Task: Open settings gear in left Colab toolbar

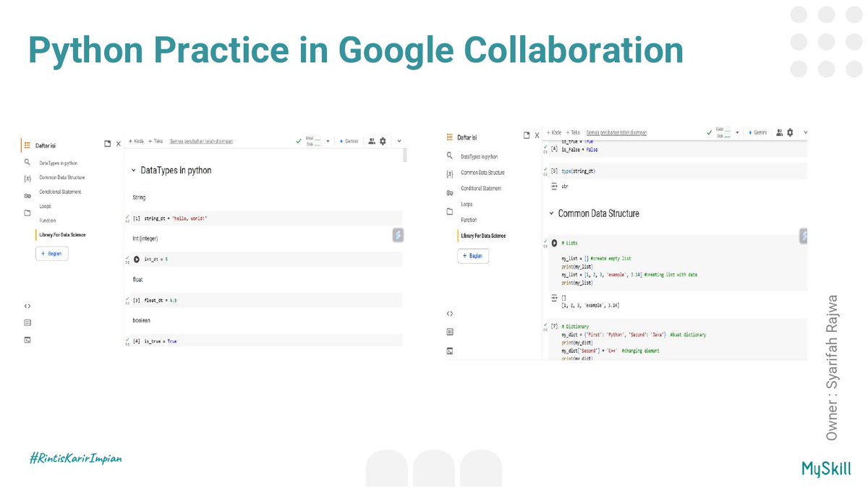Action: pyautogui.click(x=383, y=142)
